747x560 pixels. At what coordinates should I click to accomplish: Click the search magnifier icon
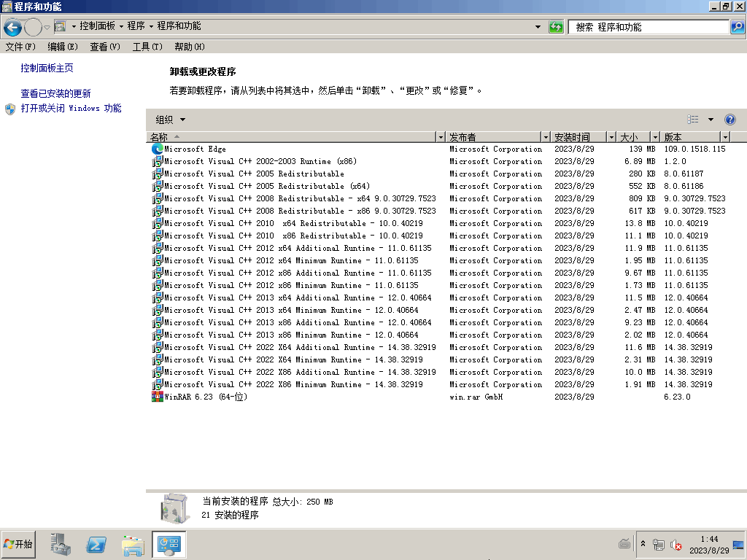pos(737,27)
